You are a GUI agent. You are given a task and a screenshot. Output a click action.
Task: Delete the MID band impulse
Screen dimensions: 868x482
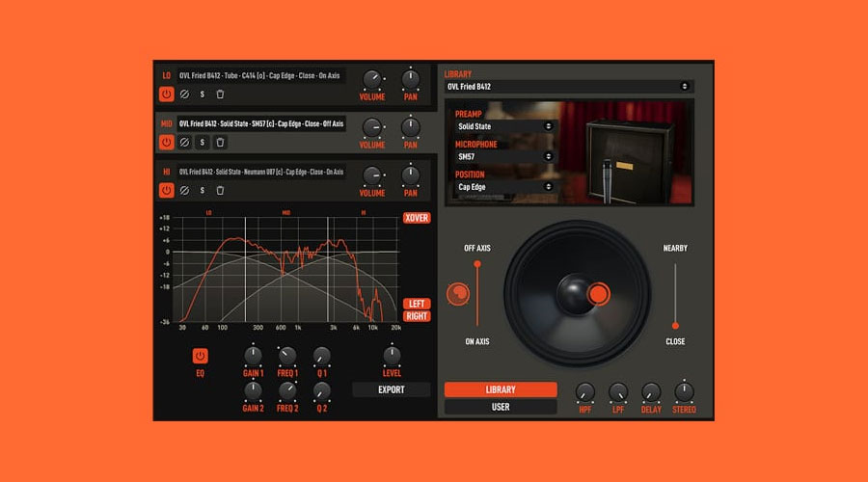pyautogui.click(x=220, y=143)
